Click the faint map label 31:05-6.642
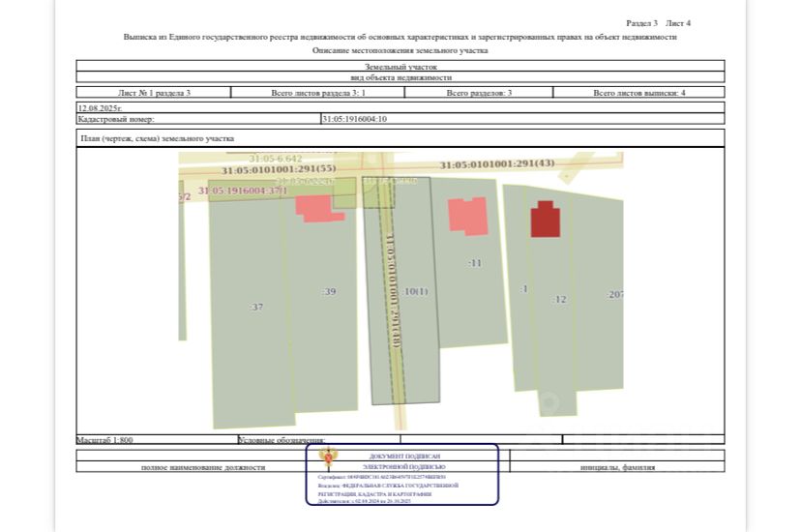This screenshot has width=801, height=532. (276, 159)
